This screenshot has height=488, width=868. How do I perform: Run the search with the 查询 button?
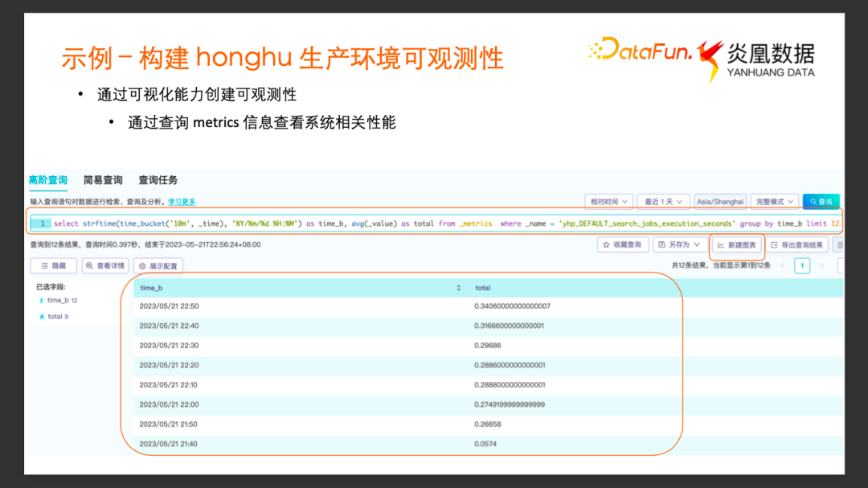pyautogui.click(x=821, y=202)
